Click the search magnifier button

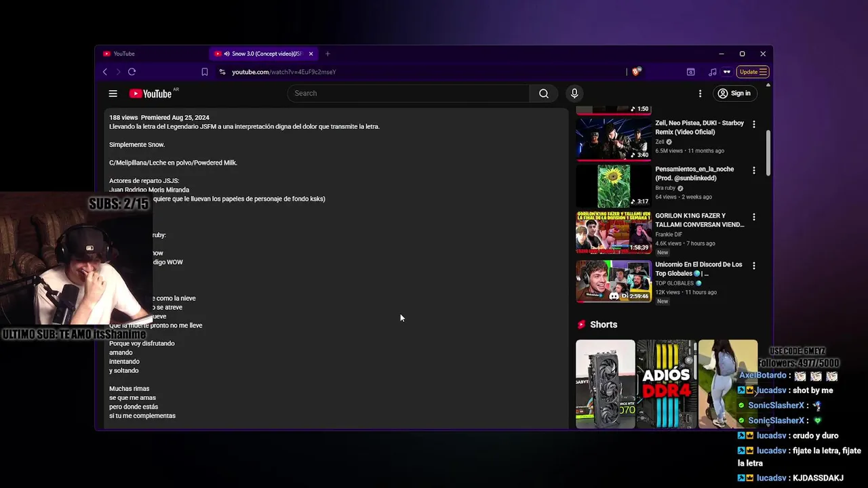(x=543, y=94)
